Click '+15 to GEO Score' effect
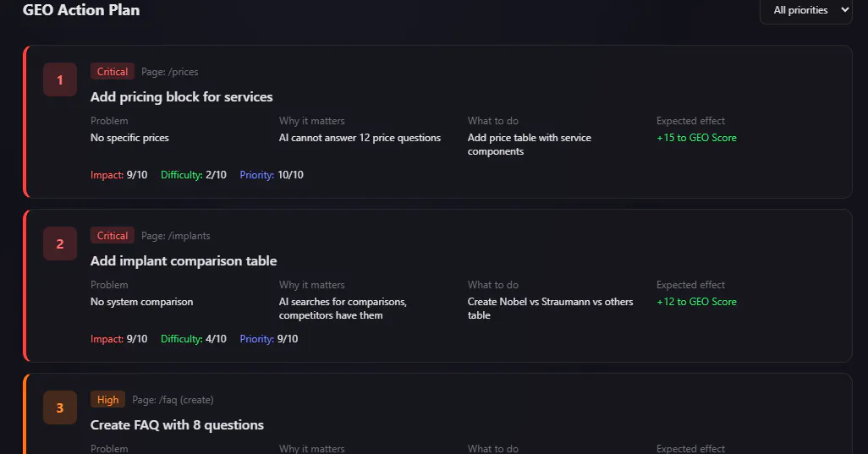 (x=696, y=138)
